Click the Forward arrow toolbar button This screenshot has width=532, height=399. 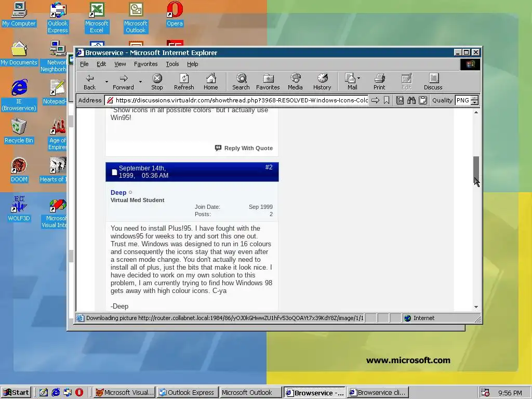(x=123, y=82)
